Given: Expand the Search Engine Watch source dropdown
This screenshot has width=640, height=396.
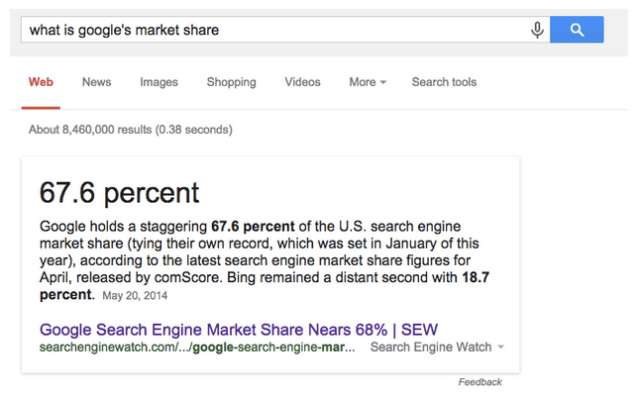Looking at the screenshot, I should click(x=437, y=347).
